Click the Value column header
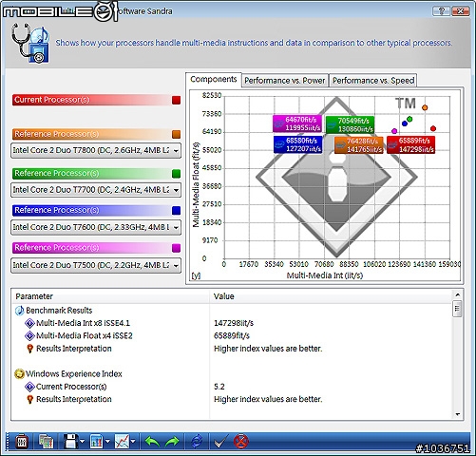This screenshot has height=456, width=476. point(332,296)
